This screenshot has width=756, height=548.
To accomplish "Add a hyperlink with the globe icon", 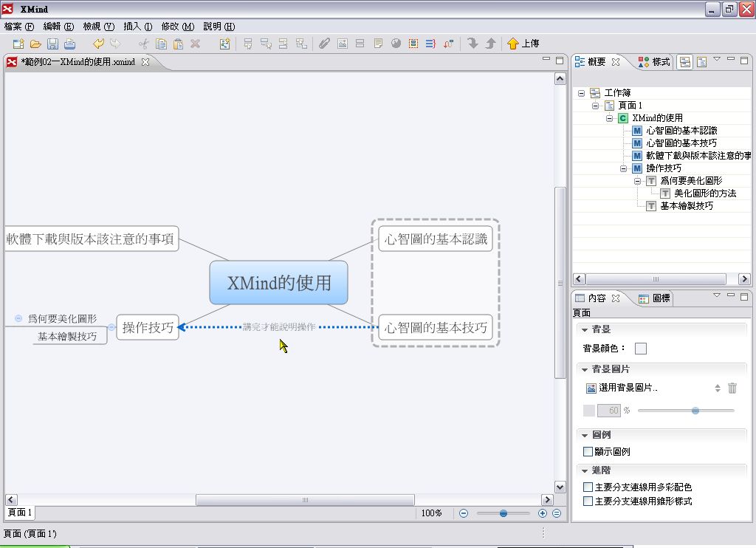I will click(x=396, y=44).
